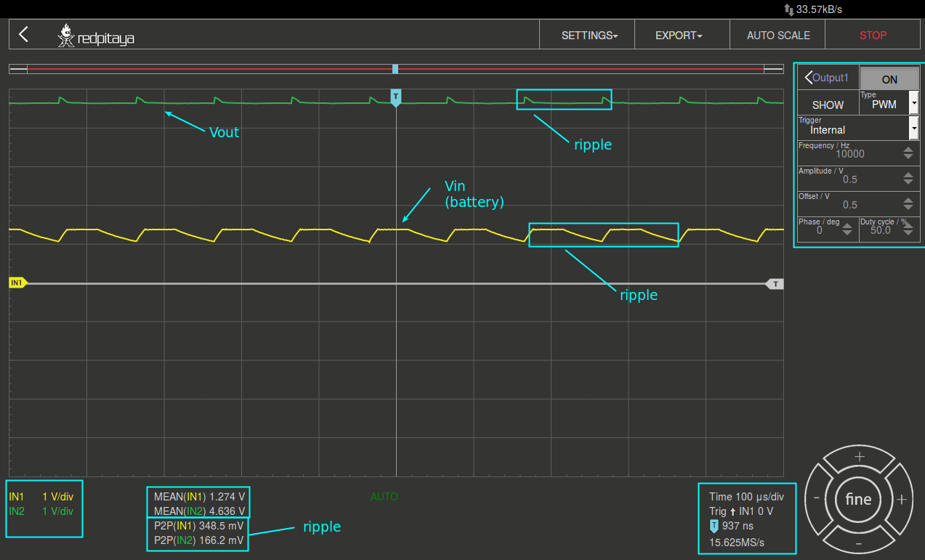Click the IN1 channel offset marker

point(17,283)
